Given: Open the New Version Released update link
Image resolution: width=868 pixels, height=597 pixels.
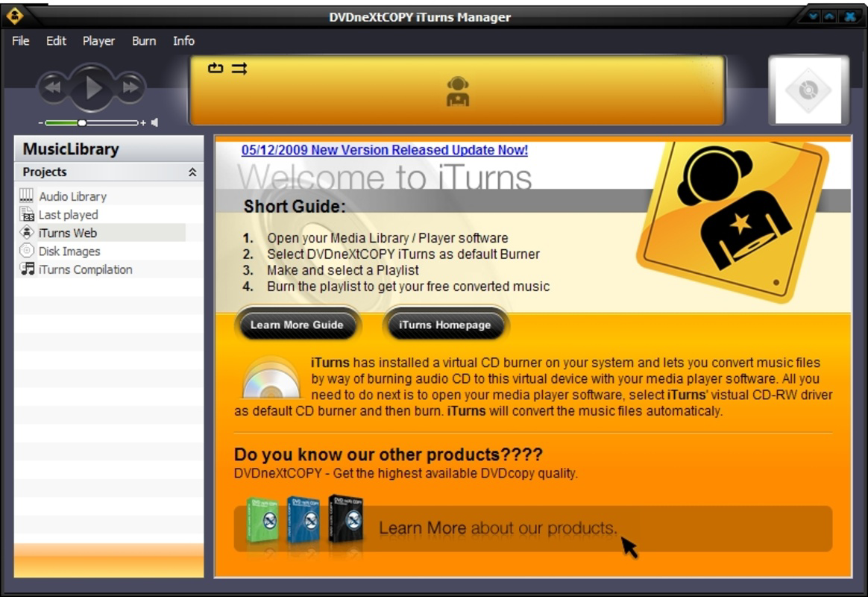Looking at the screenshot, I should (384, 150).
